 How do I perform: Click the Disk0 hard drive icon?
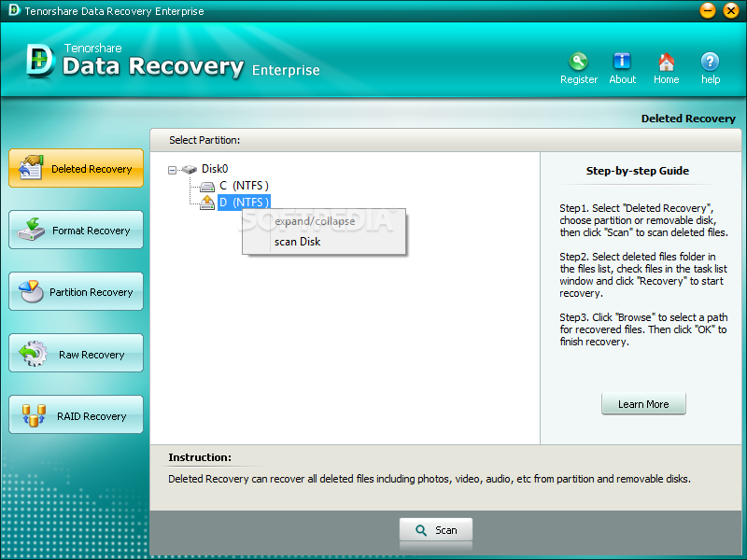coord(190,169)
